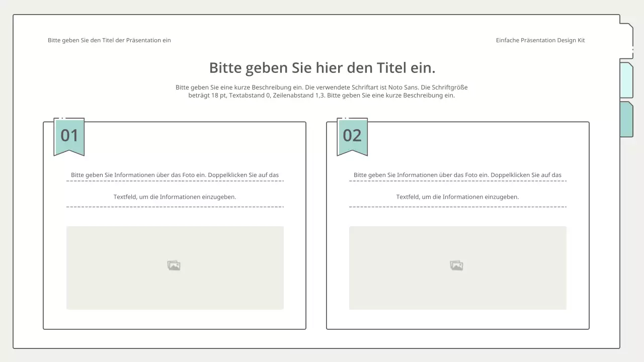Click the header text Einfache Präsentation Design Kit
644x362 pixels.
pos(540,40)
